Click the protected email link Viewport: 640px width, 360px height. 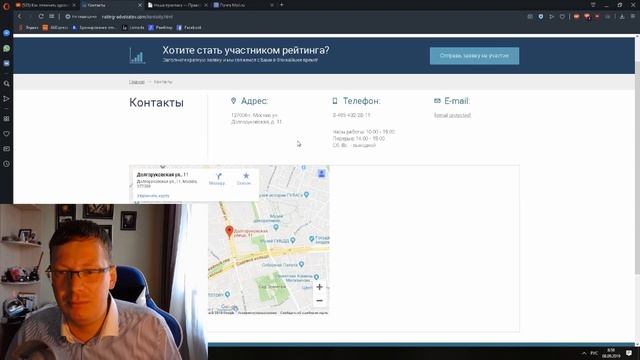point(452,116)
